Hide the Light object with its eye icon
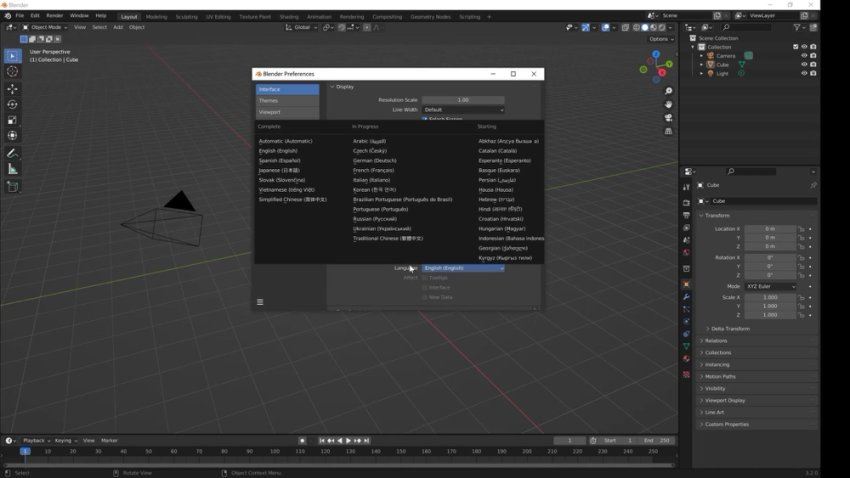 [x=804, y=73]
